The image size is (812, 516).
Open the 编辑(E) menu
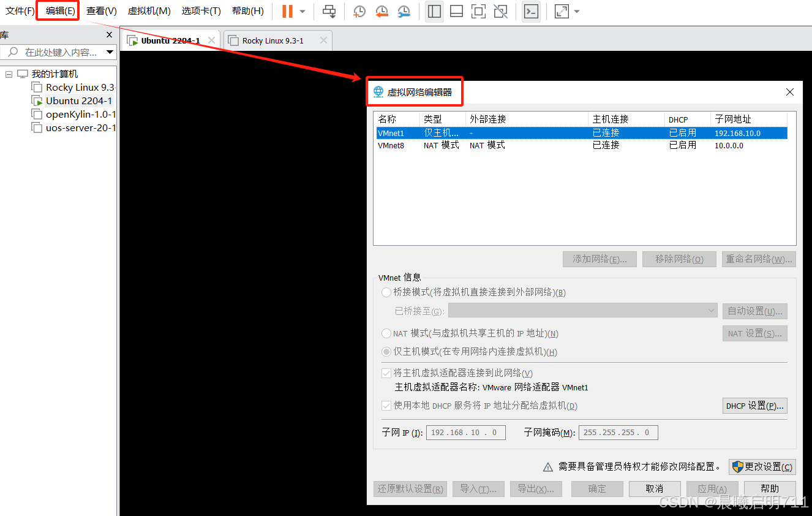click(x=60, y=11)
